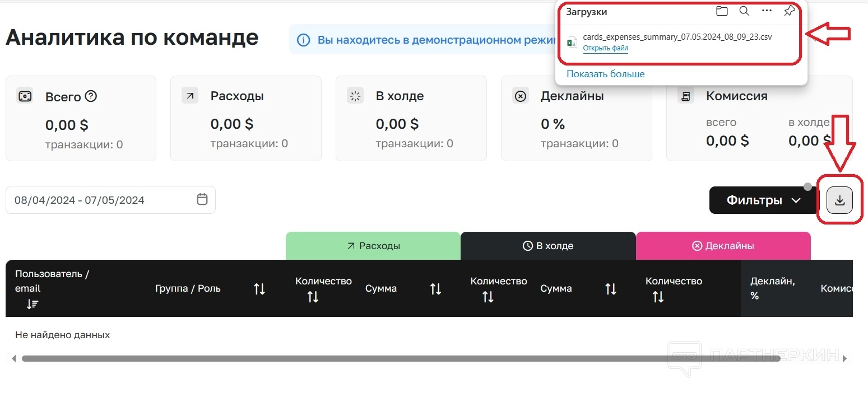The height and width of the screenshot is (407, 868).
Task: Click the Всего card title
Action: pos(63,97)
